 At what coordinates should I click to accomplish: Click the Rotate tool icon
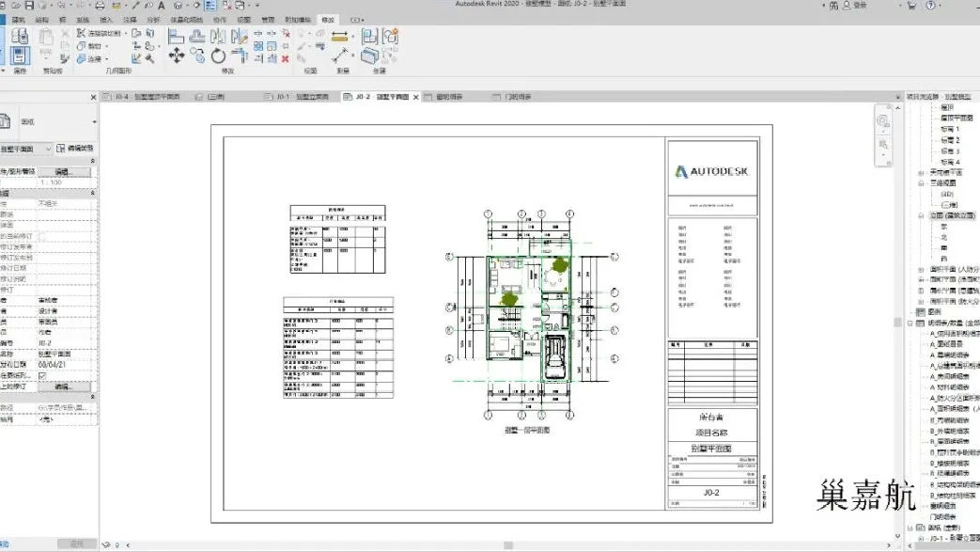(x=218, y=56)
